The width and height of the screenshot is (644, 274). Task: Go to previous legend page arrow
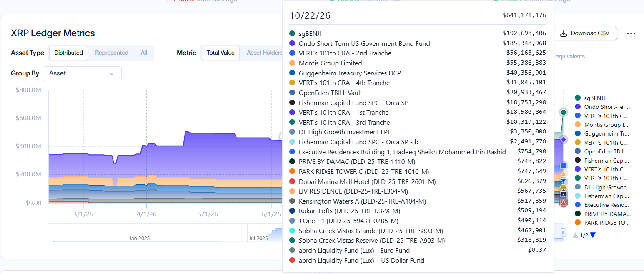pos(576,235)
